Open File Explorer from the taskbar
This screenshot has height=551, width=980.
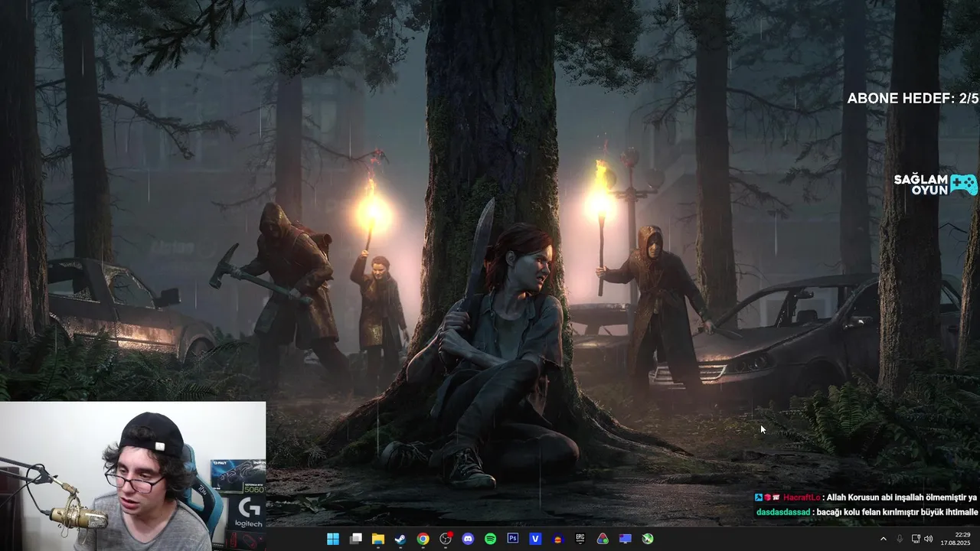[x=378, y=539]
